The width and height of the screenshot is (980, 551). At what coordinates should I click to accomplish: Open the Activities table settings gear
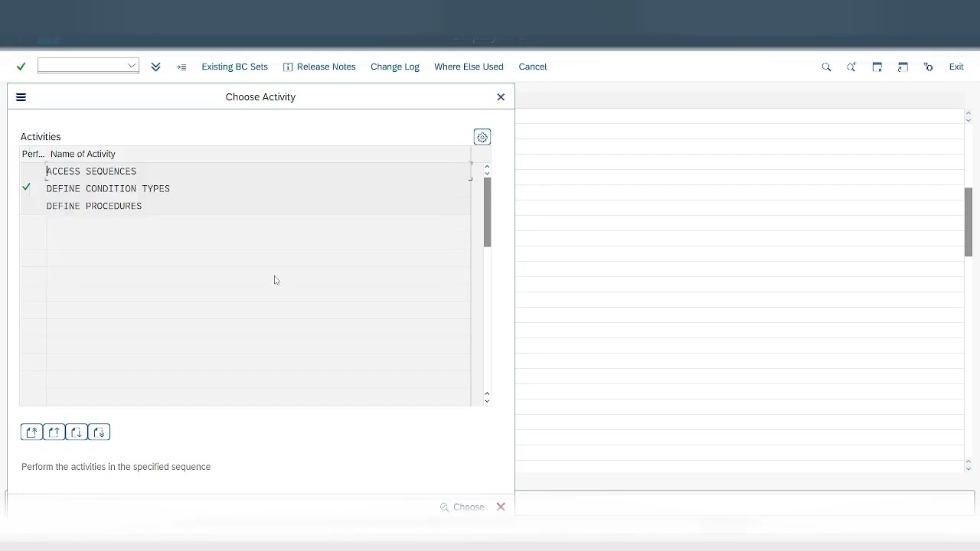482,137
